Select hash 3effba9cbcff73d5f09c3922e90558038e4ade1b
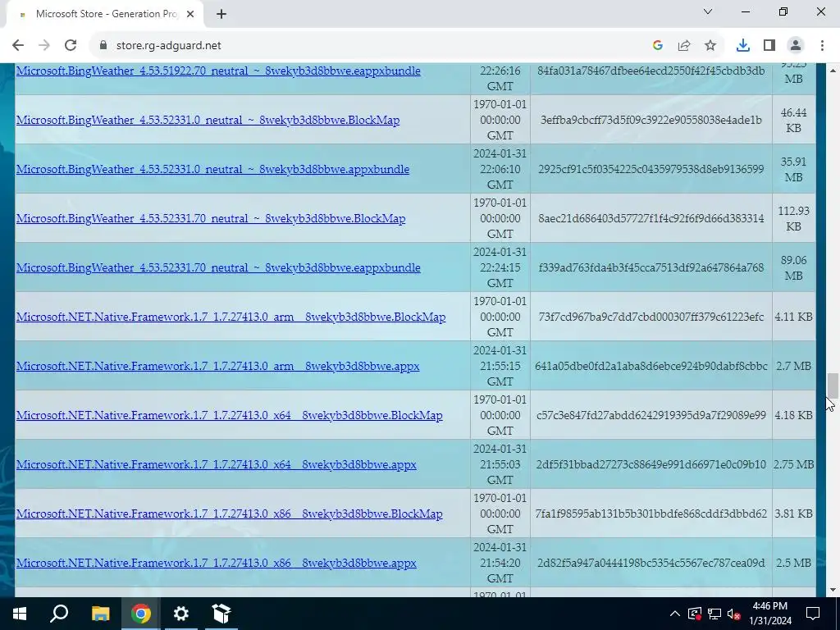Viewport: 840px width, 630px height. tap(651, 120)
